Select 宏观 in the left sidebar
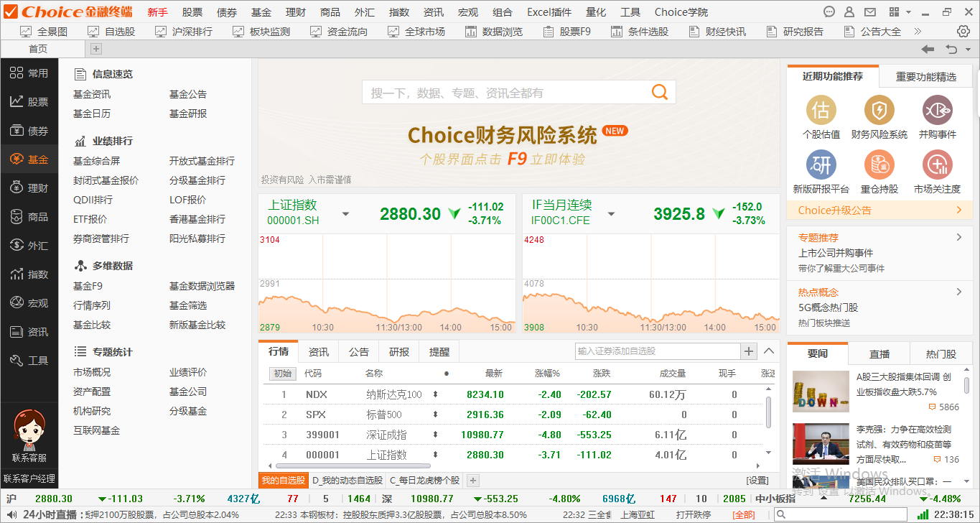This screenshot has width=980, height=523. [x=29, y=303]
